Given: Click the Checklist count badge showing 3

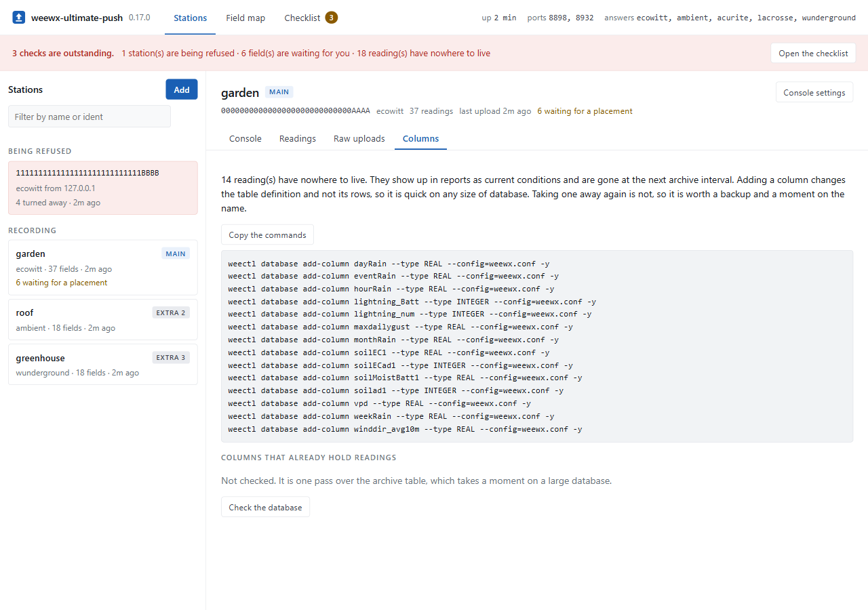Looking at the screenshot, I should (332, 18).
